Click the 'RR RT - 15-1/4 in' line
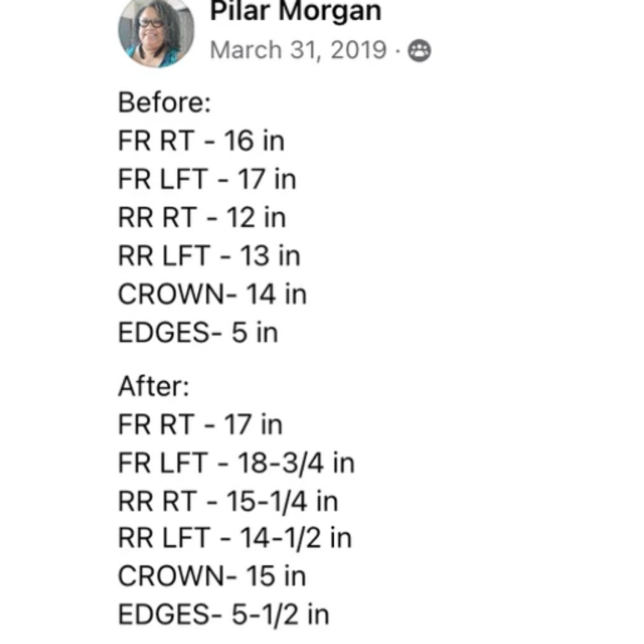Viewport: 644px width, 644px height. [228, 502]
